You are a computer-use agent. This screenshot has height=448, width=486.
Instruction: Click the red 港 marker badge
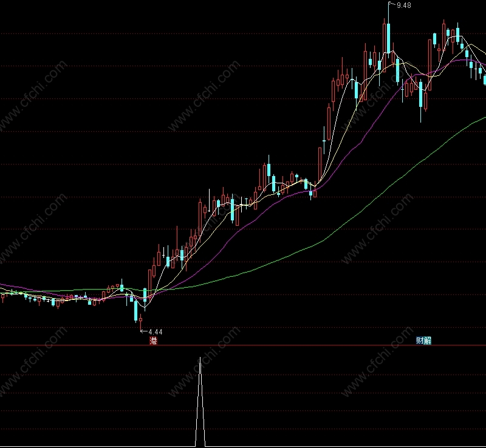coord(154,341)
